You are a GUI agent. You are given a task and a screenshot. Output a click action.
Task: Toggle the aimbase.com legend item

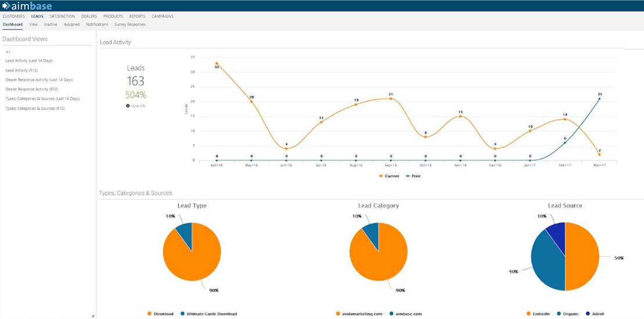(405, 314)
